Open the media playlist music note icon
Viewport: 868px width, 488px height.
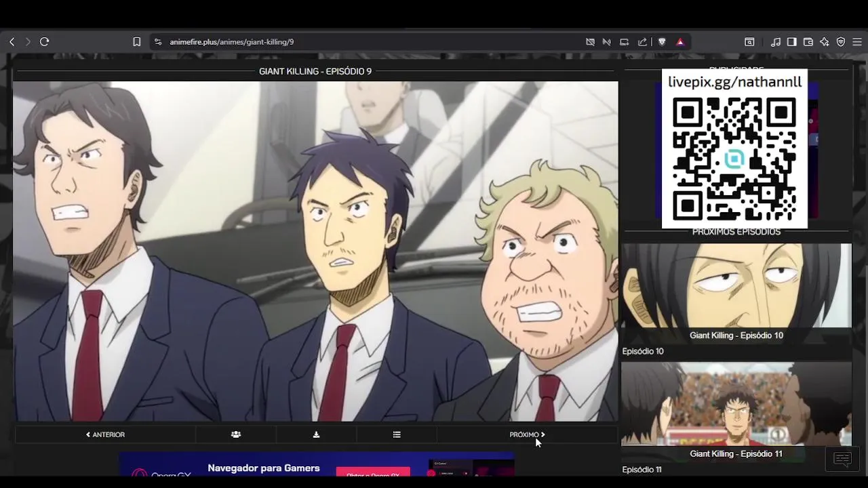pos(776,42)
